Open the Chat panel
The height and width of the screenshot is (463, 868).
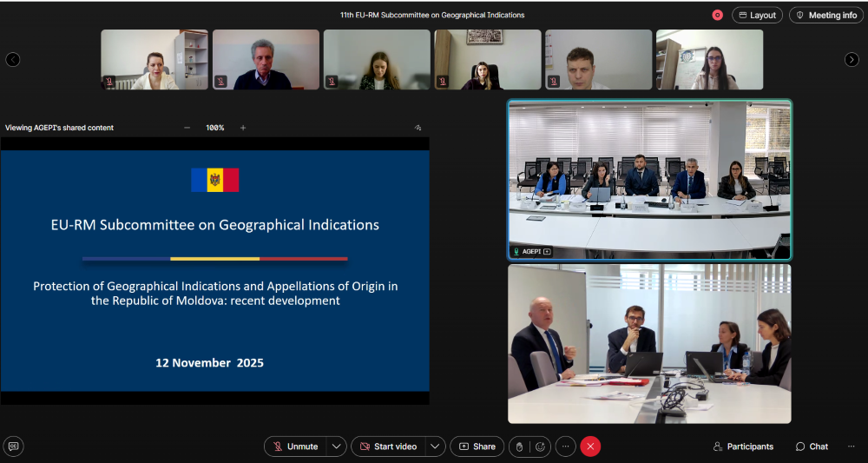(812, 446)
